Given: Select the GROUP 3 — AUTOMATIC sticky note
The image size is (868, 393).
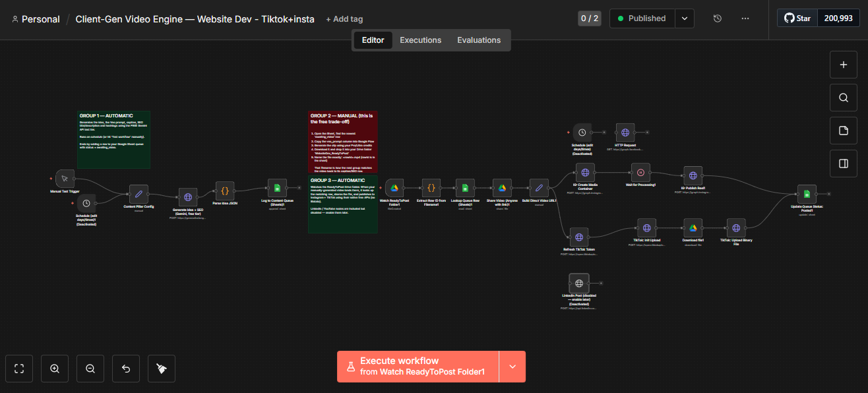Looking at the screenshot, I should [x=342, y=204].
